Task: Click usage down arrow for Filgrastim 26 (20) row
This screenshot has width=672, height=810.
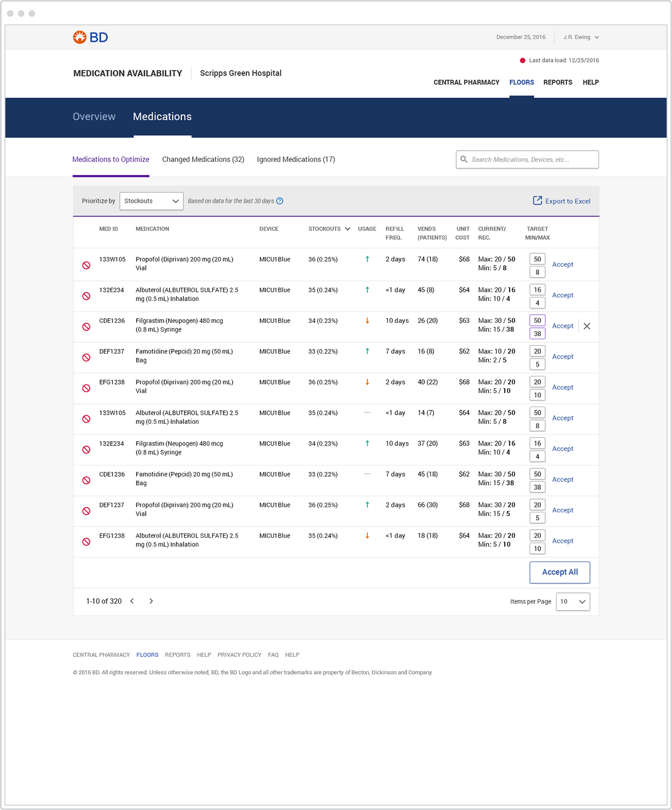Action: pyautogui.click(x=368, y=321)
